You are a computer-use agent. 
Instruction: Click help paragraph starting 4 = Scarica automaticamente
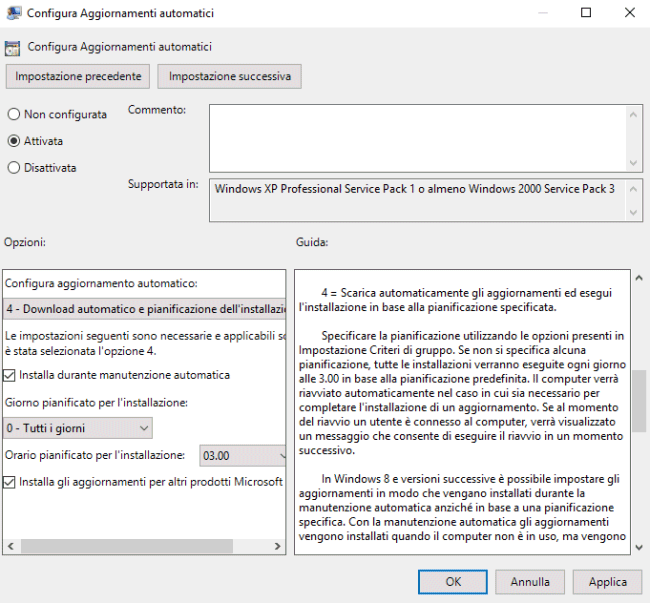(x=455, y=300)
